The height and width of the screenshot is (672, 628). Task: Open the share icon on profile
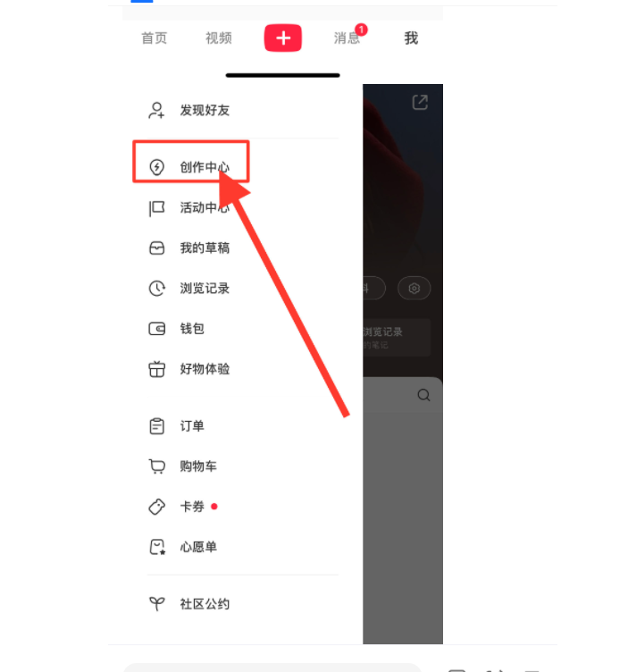(420, 103)
